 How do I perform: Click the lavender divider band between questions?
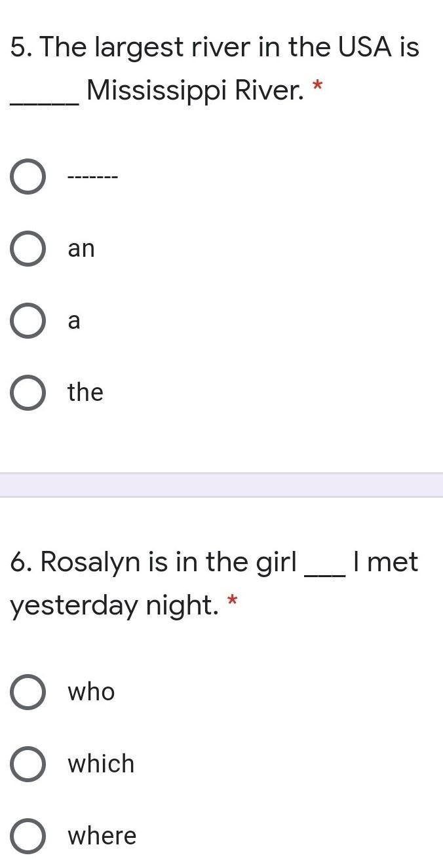221,485
